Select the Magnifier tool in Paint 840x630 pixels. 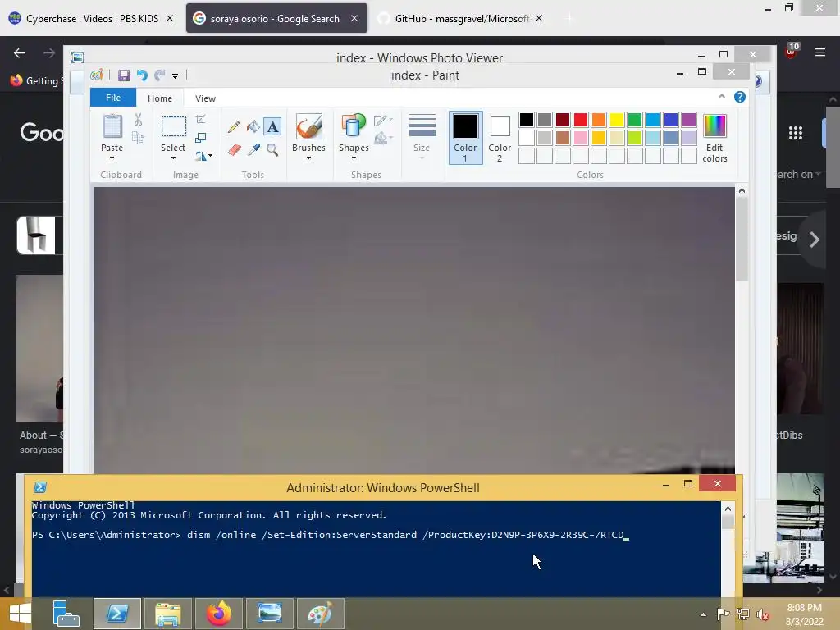click(x=272, y=149)
